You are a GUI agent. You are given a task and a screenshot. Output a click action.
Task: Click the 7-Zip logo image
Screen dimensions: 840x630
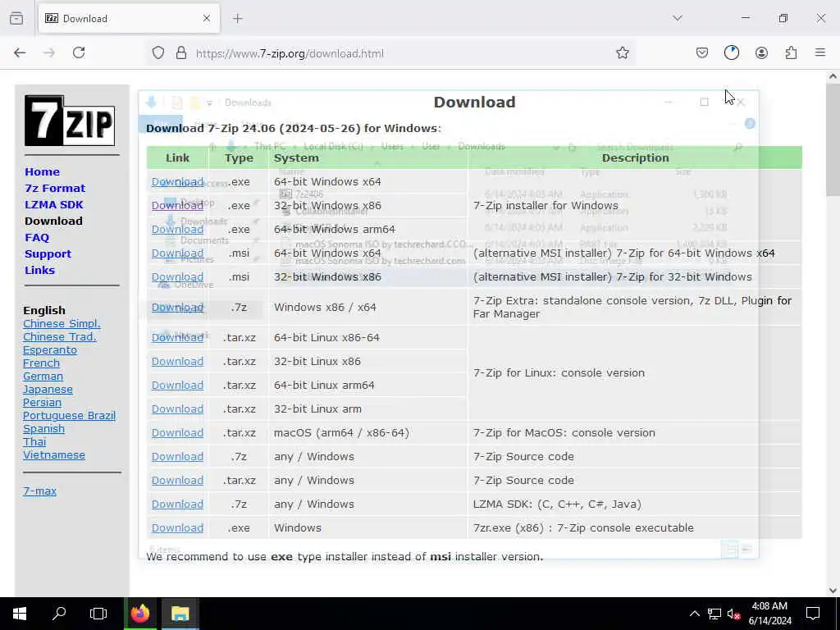[x=70, y=121]
